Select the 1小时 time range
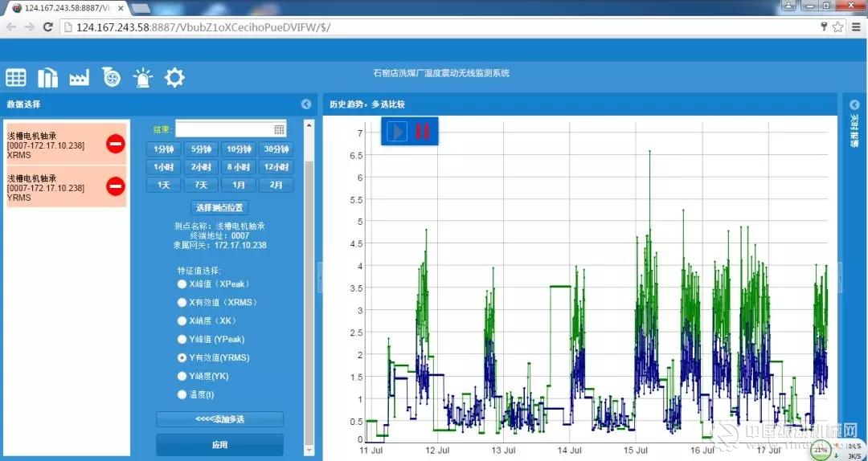The height and width of the screenshot is (461, 868). 164,167
